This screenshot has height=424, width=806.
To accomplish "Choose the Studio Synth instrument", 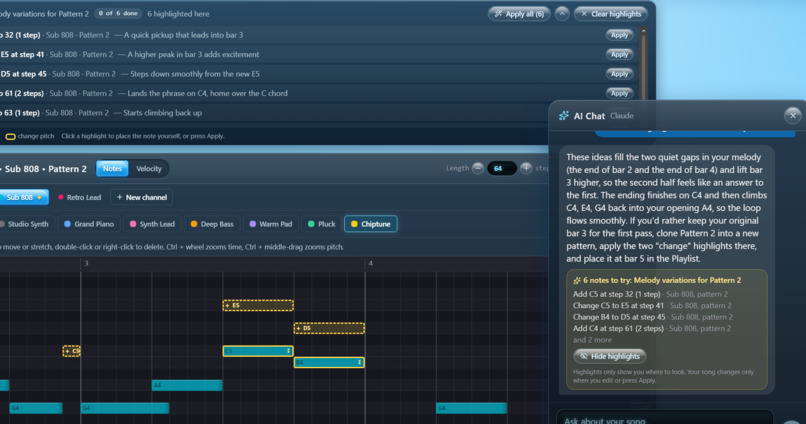I will pos(25,224).
